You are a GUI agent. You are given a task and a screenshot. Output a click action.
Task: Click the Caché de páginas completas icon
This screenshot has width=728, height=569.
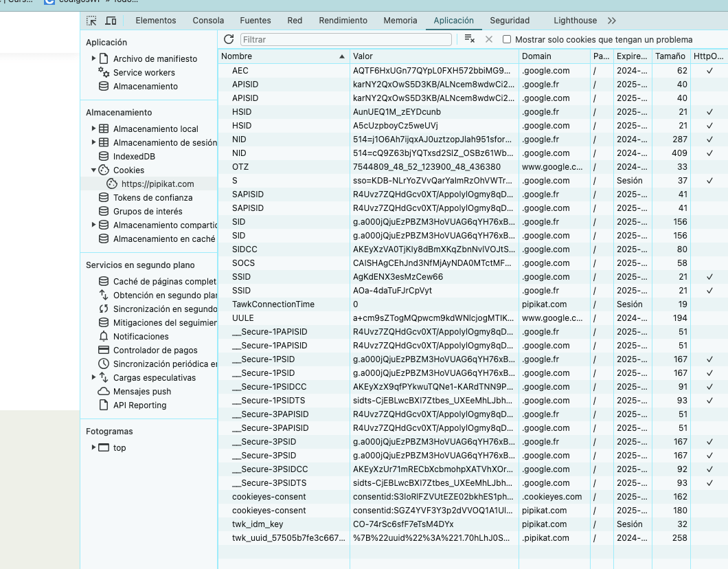(x=104, y=282)
